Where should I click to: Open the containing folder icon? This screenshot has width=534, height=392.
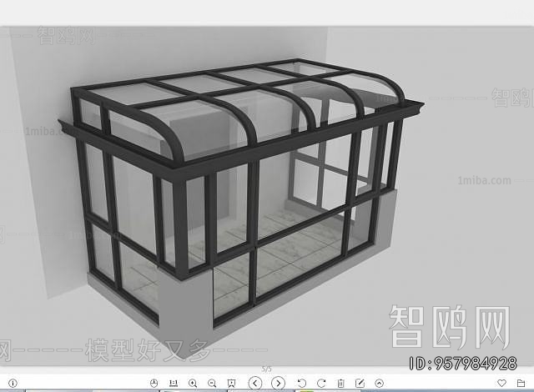click(521, 383)
